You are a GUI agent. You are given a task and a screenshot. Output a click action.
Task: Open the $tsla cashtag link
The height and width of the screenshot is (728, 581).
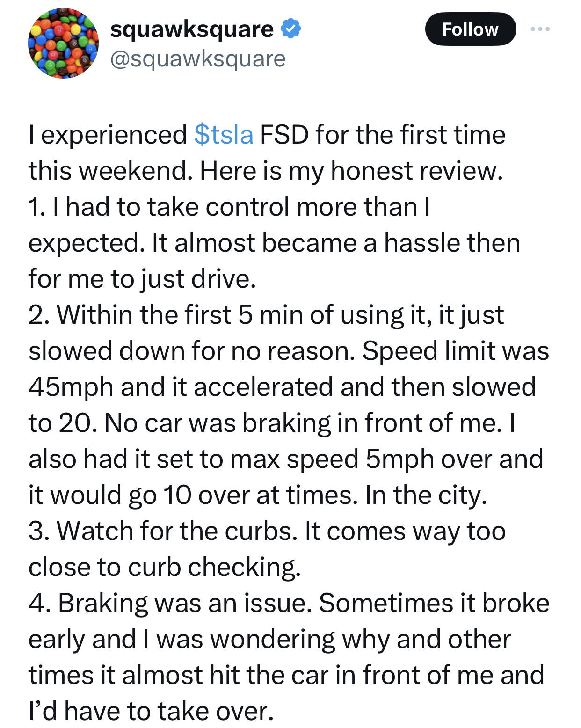224,135
